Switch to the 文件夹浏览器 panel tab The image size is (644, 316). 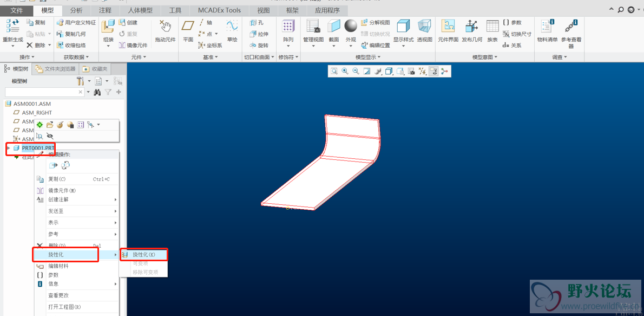(x=56, y=69)
